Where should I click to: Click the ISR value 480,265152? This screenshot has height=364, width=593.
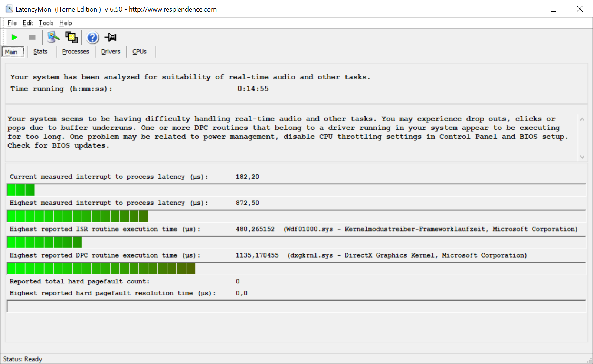(255, 229)
